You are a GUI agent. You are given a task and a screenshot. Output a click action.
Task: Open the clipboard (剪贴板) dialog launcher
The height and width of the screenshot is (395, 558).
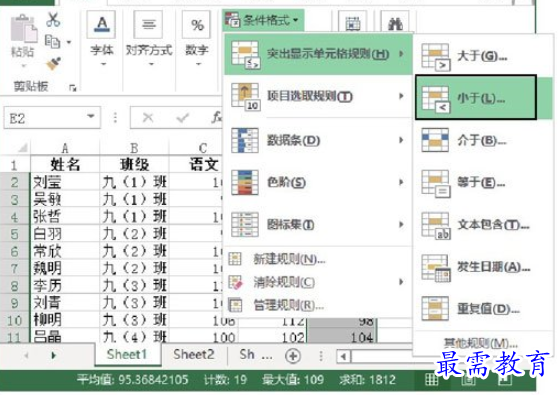tap(73, 88)
